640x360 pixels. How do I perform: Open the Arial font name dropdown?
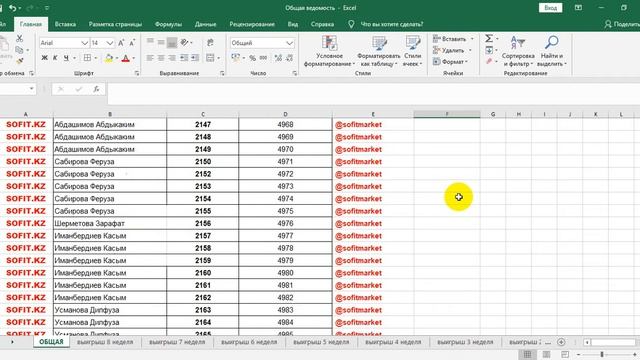point(84,43)
